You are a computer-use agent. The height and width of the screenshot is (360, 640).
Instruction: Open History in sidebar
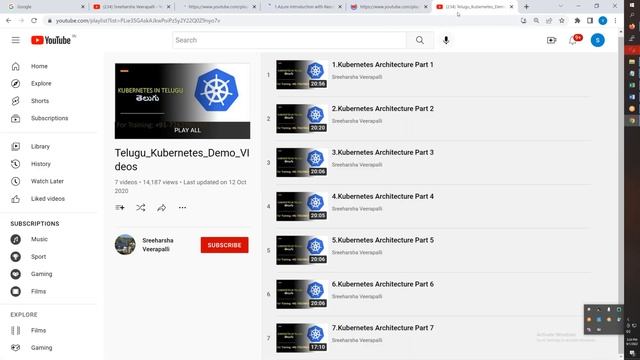point(40,164)
